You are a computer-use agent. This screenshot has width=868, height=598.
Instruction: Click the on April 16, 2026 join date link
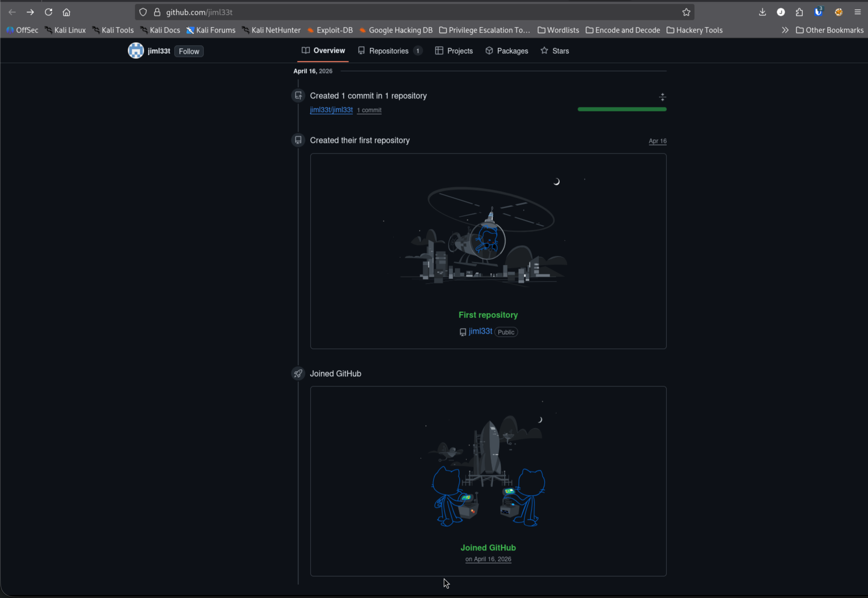coord(488,559)
